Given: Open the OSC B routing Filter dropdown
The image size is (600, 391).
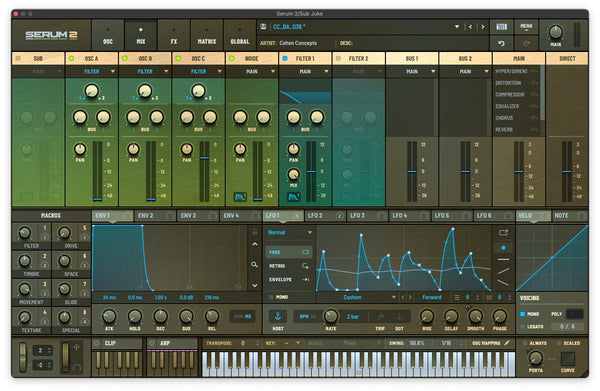Looking at the screenshot, I should coord(145,71).
